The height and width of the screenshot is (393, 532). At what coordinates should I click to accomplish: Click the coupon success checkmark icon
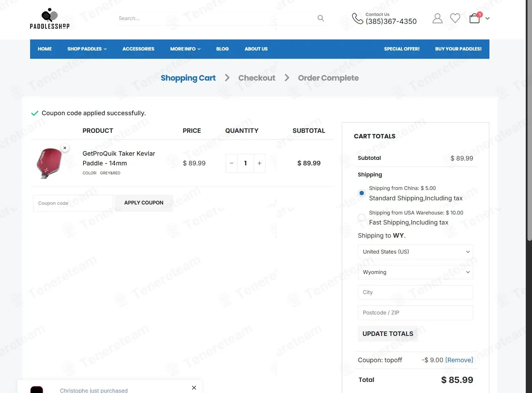pyautogui.click(x=35, y=113)
